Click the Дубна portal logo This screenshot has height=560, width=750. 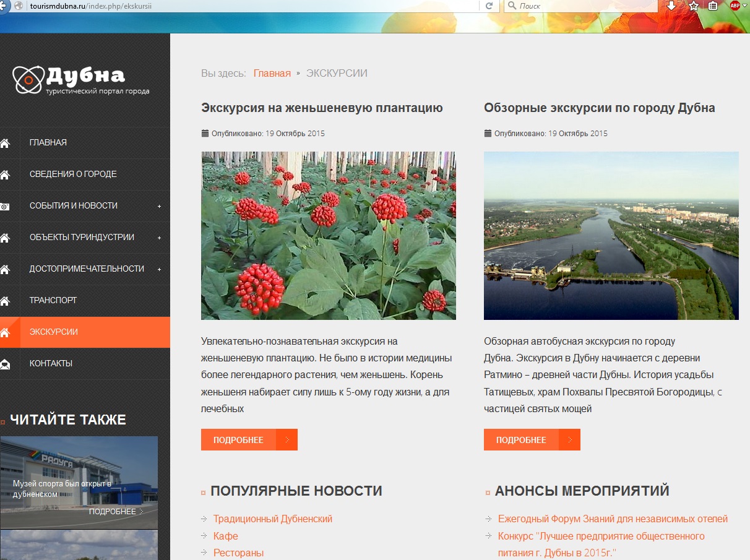80,80
